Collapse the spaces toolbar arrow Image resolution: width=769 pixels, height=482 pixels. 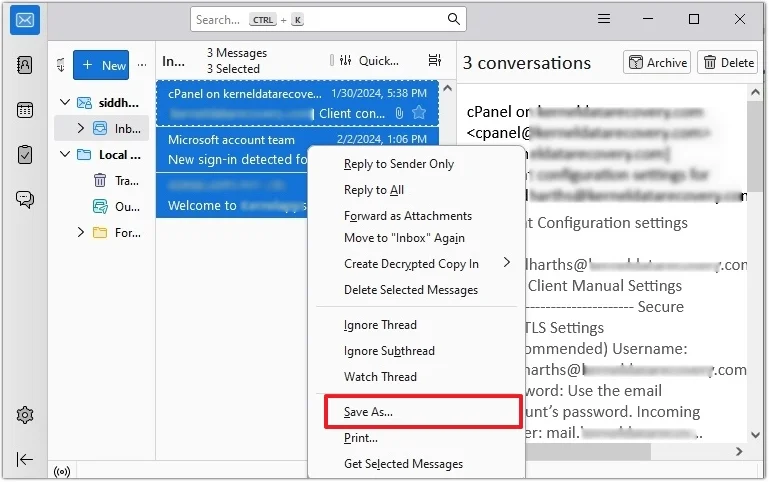(x=25, y=459)
